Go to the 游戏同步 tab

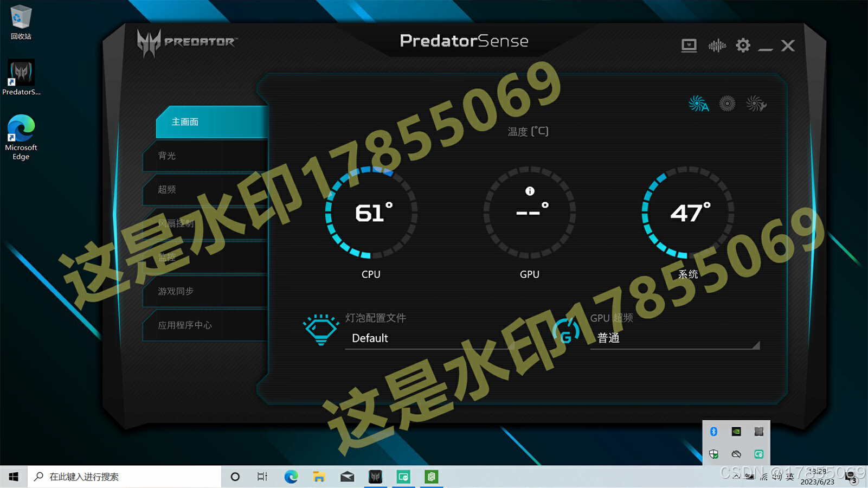[205, 291]
